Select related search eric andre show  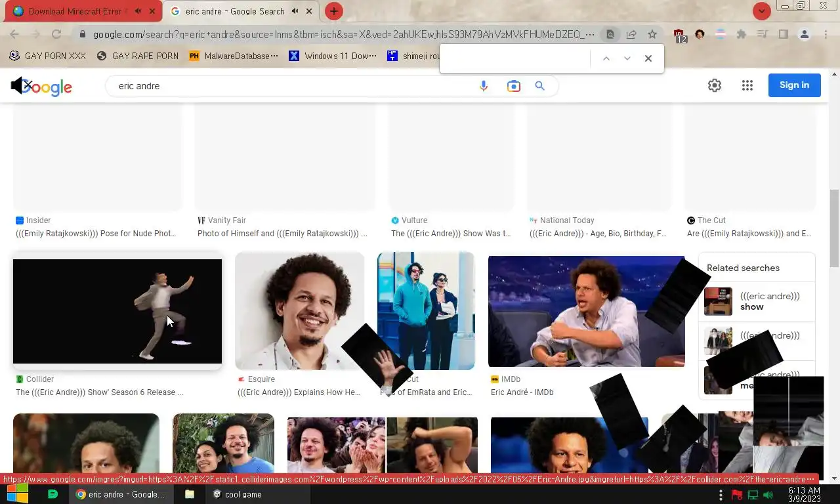757,302
